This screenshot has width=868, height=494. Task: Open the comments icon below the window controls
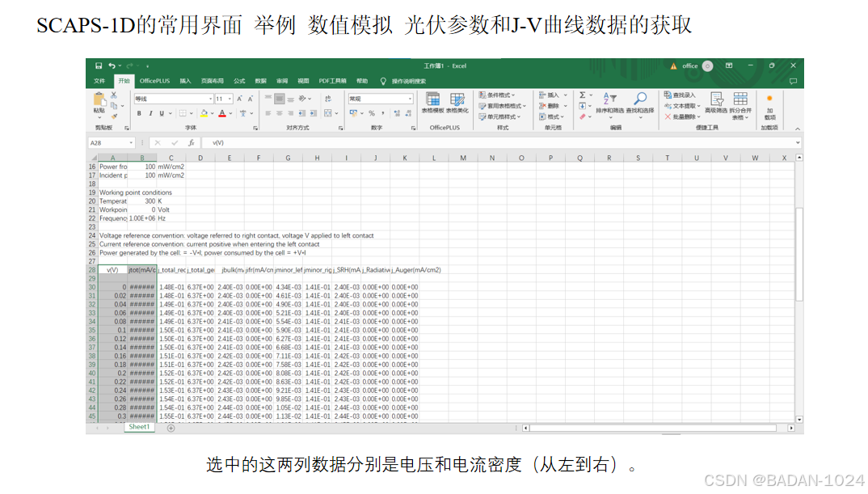point(793,82)
